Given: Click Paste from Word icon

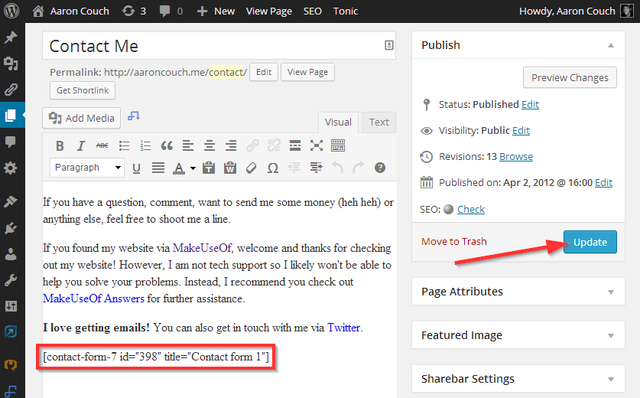Looking at the screenshot, I should pos(230,168).
